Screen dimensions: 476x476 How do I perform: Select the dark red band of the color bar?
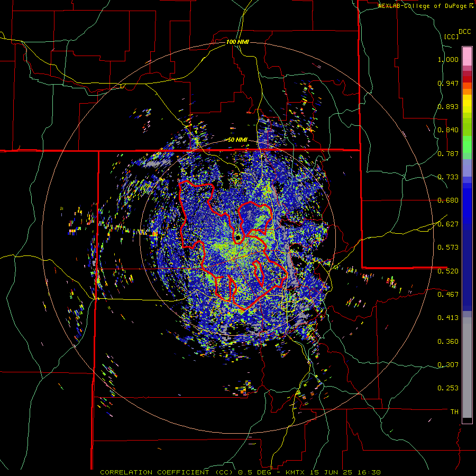pos(467,79)
